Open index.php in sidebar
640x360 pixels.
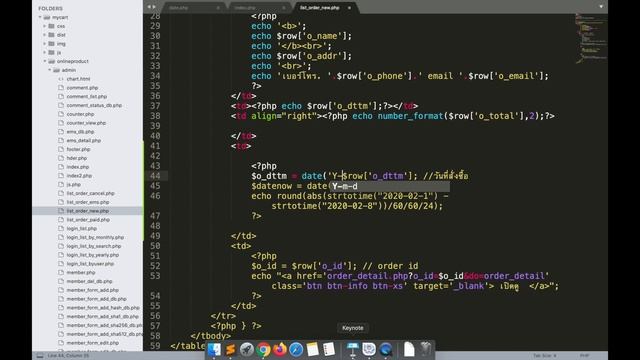coord(78,167)
